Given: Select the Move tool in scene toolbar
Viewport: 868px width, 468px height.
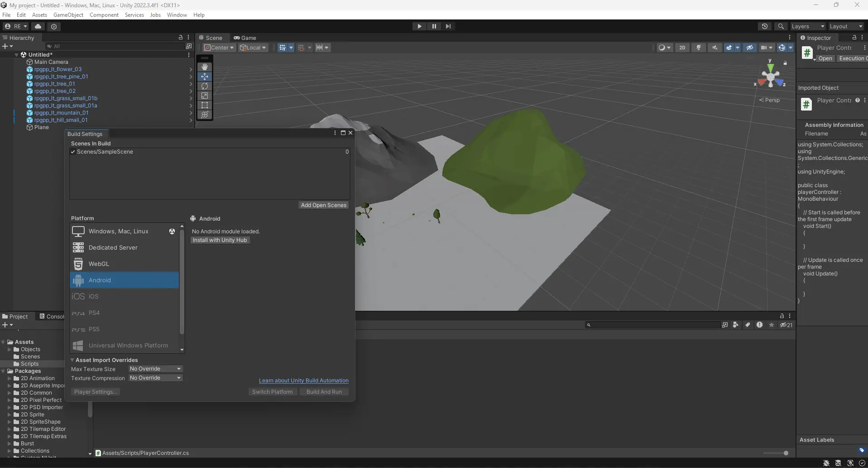Looking at the screenshot, I should [205, 77].
